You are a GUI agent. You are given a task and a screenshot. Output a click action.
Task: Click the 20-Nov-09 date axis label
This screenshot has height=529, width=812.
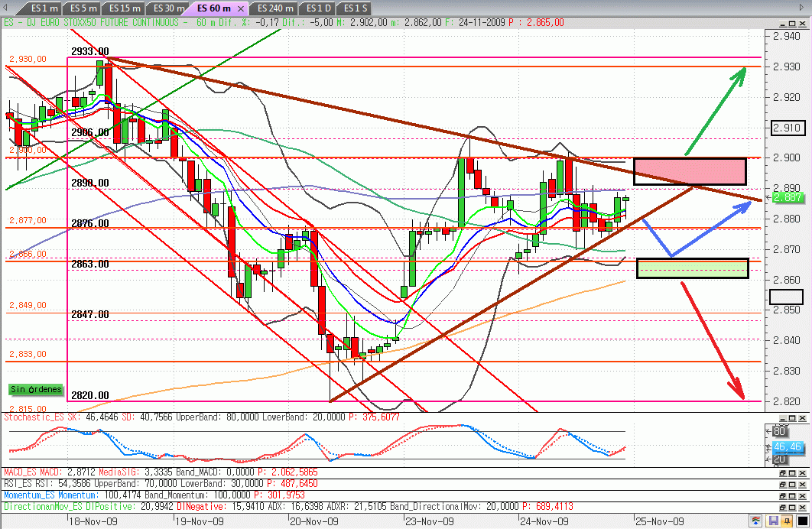tap(313, 521)
